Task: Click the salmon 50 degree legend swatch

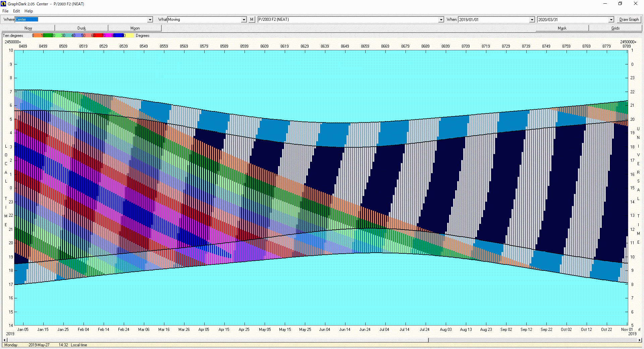Action: (88, 36)
